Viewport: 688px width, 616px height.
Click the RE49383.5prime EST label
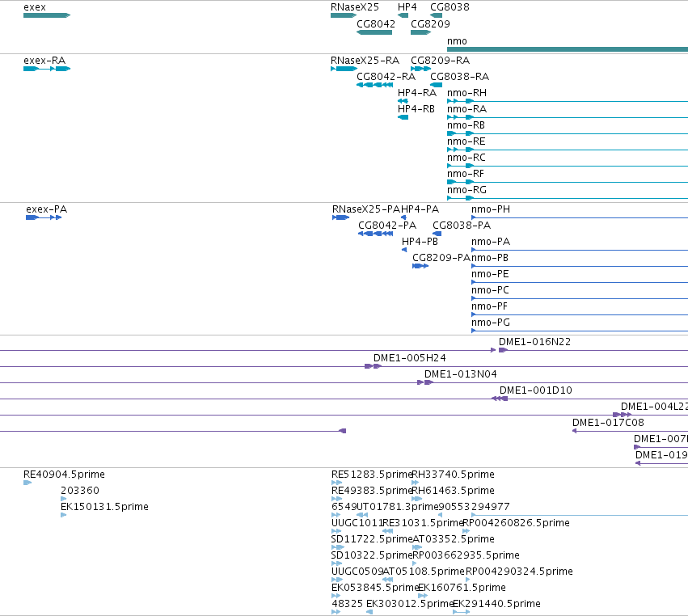point(372,491)
